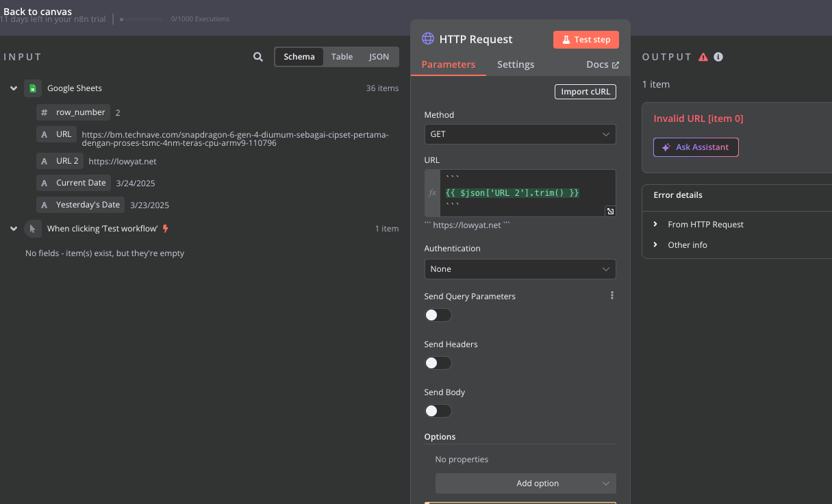
Task: Click the 3/24/2025 date value
Action: click(136, 184)
